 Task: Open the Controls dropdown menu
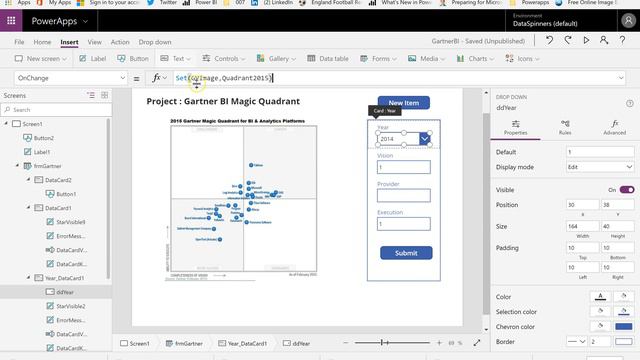224,59
